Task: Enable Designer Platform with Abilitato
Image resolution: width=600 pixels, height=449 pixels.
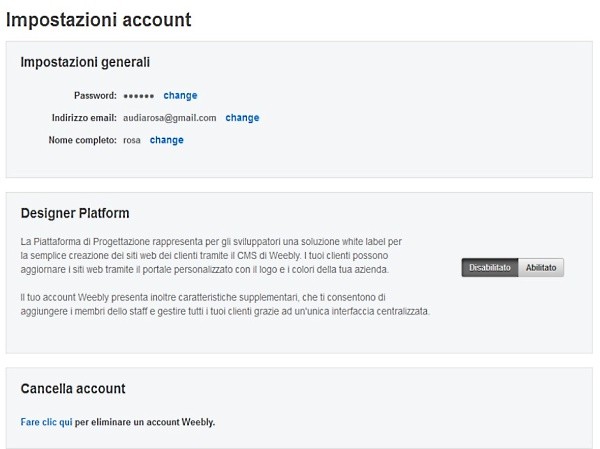Action: tap(541, 268)
